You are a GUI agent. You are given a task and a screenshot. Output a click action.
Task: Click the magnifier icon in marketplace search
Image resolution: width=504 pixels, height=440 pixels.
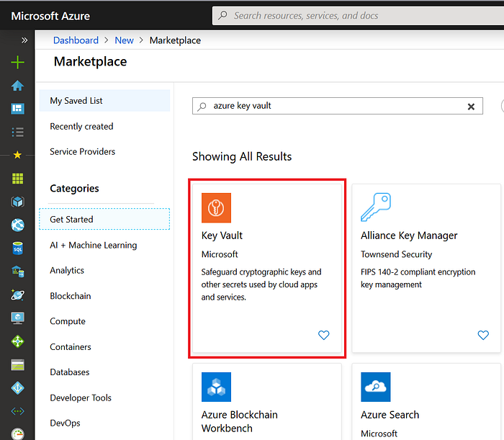point(202,107)
